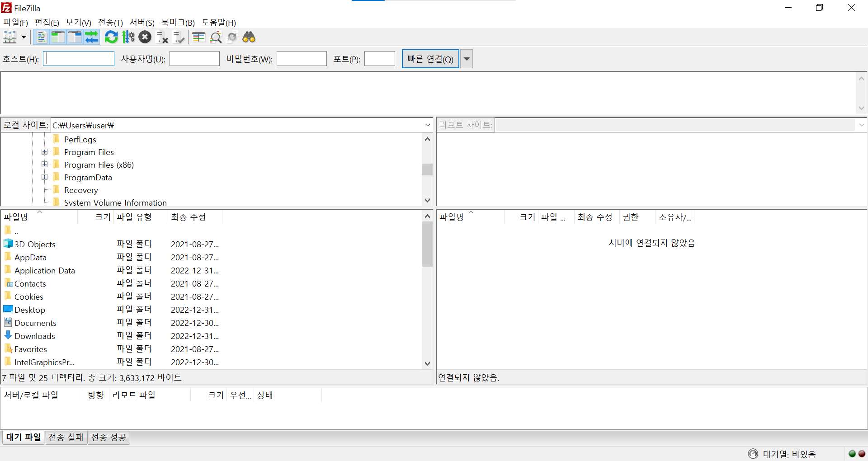Viewport: 868px width, 461px height.
Task: Reconnect to last server icon
Action: pos(179,37)
